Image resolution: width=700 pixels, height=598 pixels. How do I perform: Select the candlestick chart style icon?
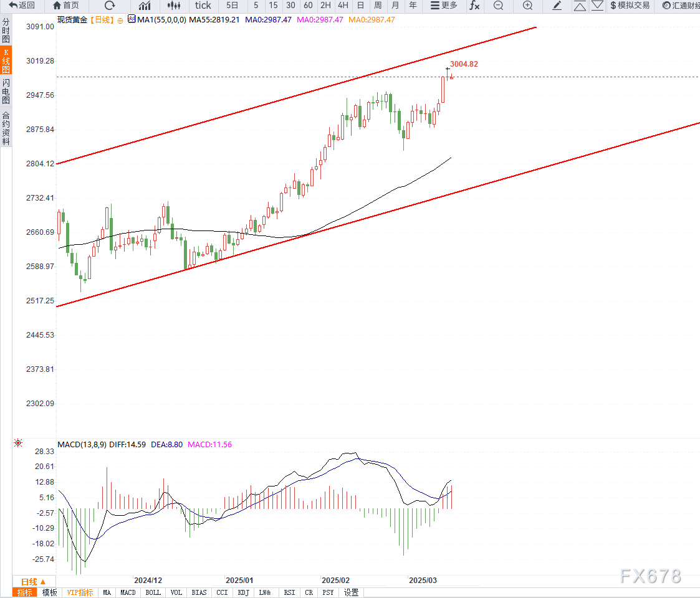click(x=175, y=6)
